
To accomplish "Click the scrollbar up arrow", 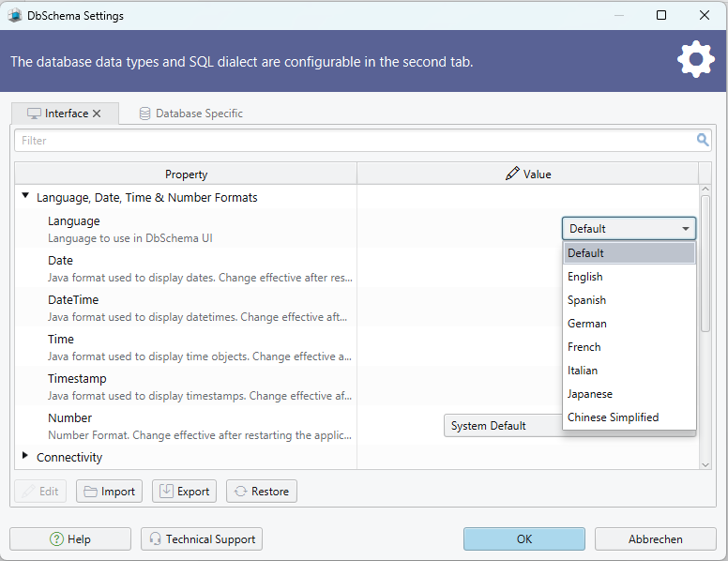I will (705, 189).
